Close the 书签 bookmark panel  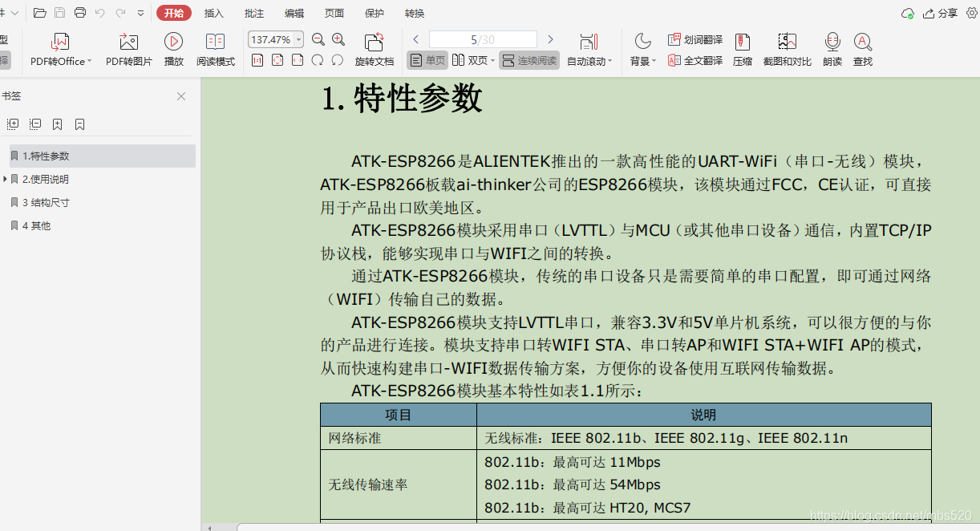coord(181,96)
